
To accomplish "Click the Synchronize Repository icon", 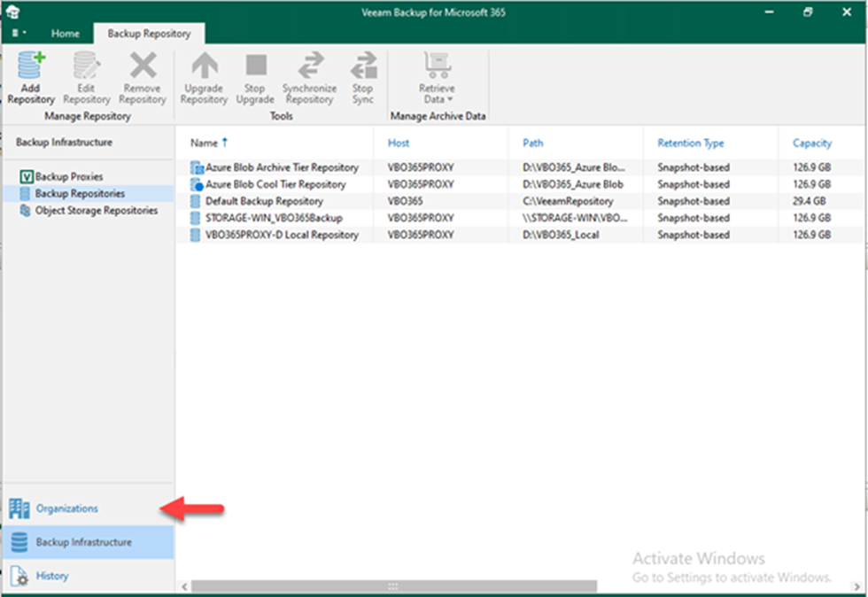I will pyautogui.click(x=311, y=66).
